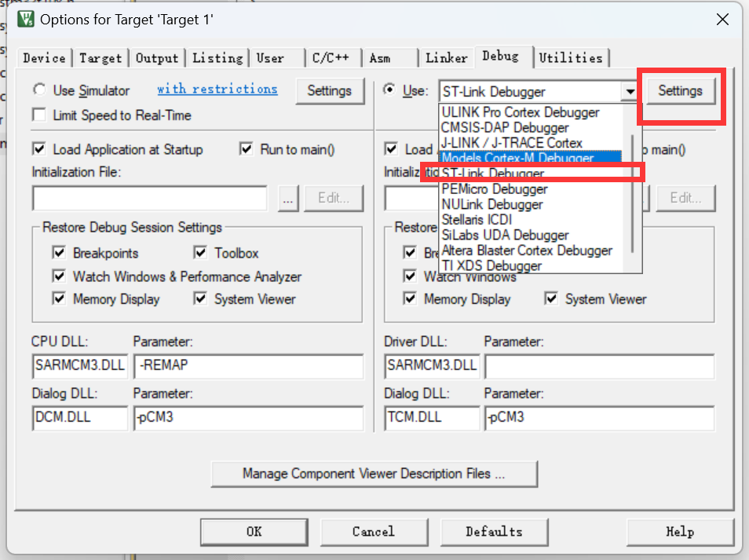The height and width of the screenshot is (560, 749).
Task: Toggle hardware debugger System Viewer checkbox
Action: [551, 298]
